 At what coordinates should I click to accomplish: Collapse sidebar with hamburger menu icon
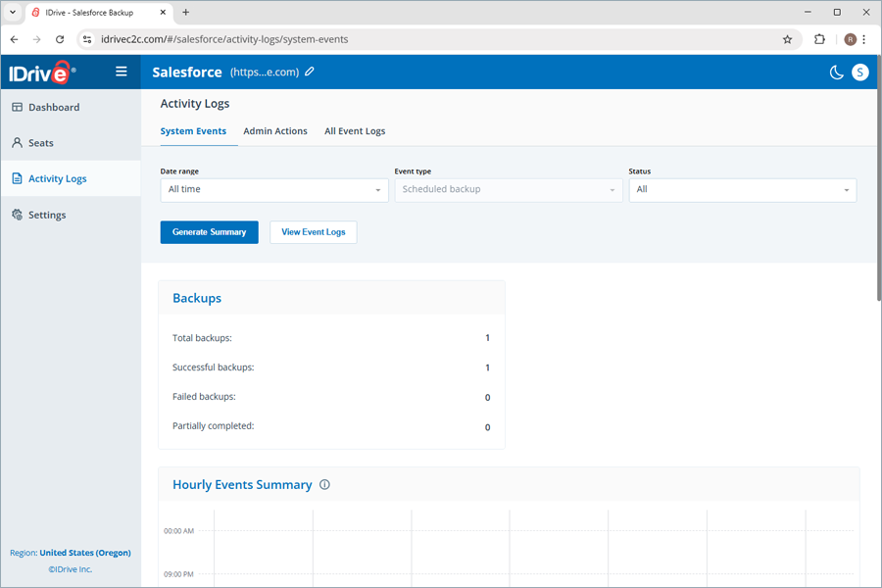(x=122, y=72)
